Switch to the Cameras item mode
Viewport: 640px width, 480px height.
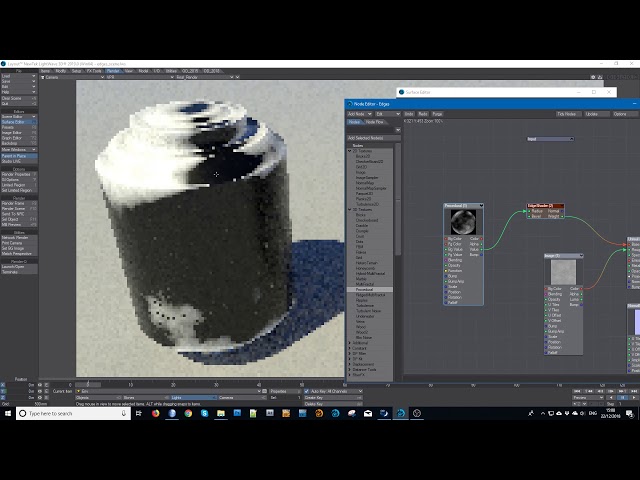pyautogui.click(x=240, y=398)
